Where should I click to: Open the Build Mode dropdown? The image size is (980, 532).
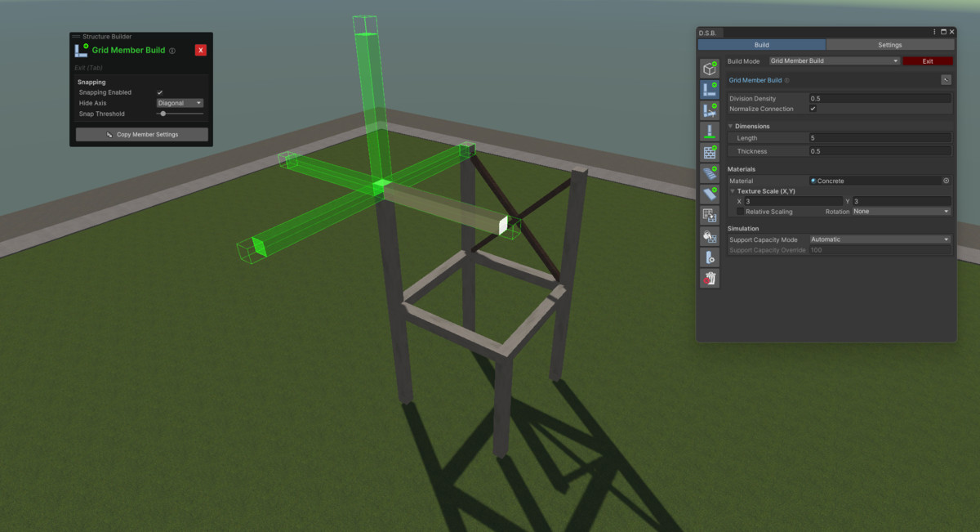pos(834,61)
